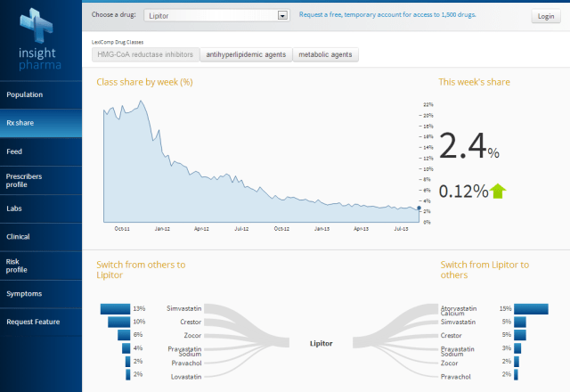Click Pravastatin Sodium in switch-from-Lipitor list
The image size is (570, 392).
pyautogui.click(x=457, y=351)
